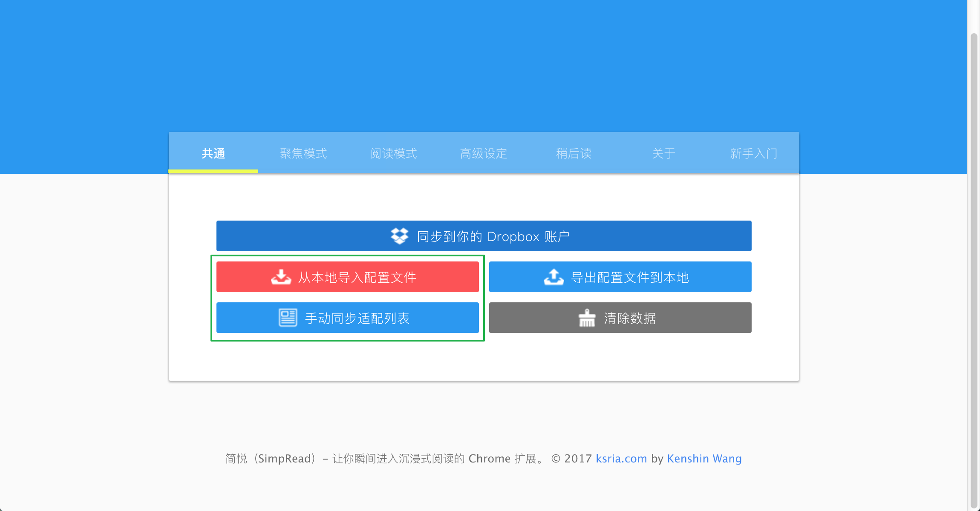
Task: Click the upload icon on the export button
Action: (x=553, y=276)
